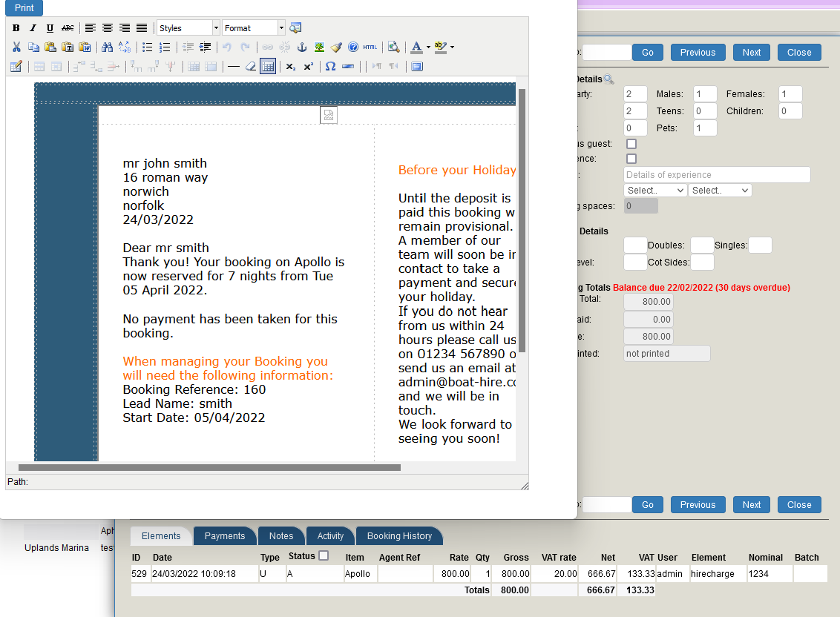Open the Booking History tab
Image resolution: width=840 pixels, height=617 pixels.
[x=399, y=536]
